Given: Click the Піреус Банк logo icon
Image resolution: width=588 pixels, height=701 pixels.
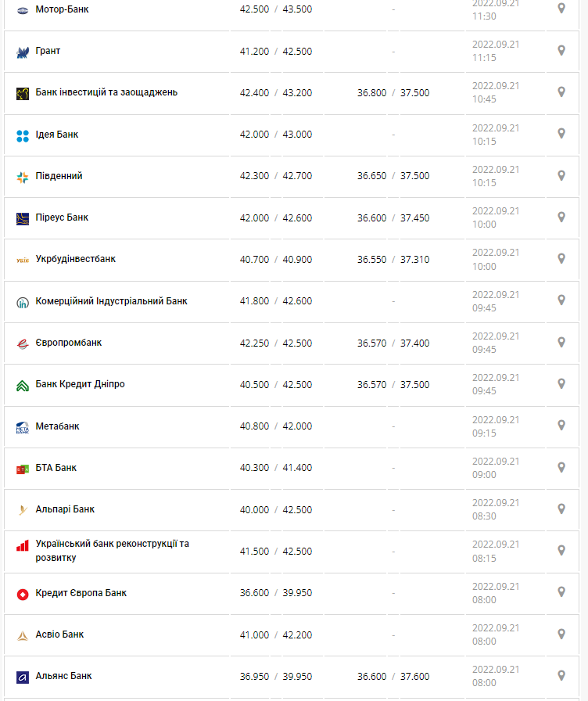Looking at the screenshot, I should (x=22, y=218).
